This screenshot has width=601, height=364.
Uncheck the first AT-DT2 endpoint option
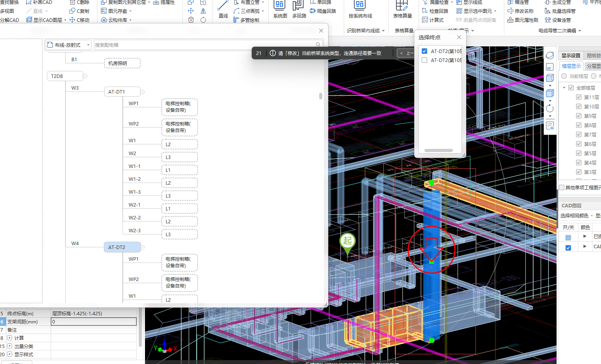(x=424, y=51)
